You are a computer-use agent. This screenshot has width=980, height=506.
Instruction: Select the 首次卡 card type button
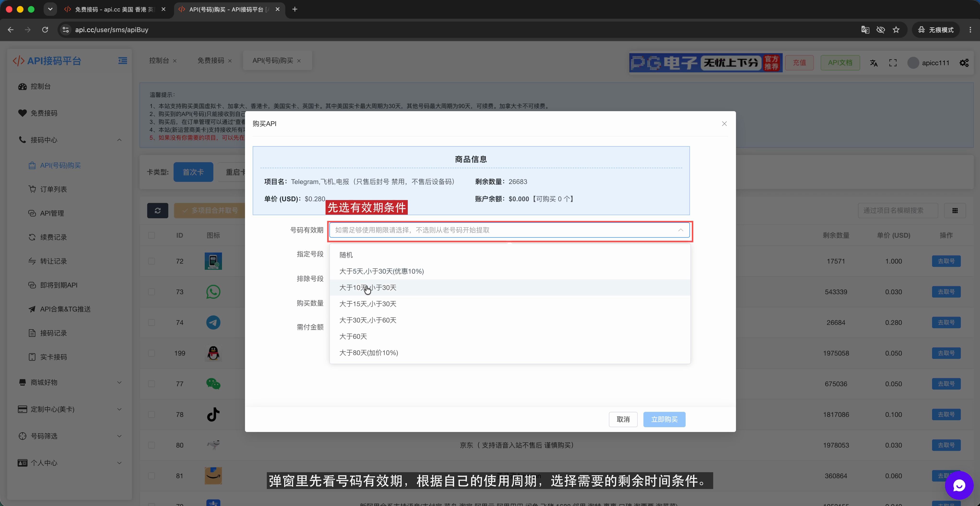click(x=193, y=172)
